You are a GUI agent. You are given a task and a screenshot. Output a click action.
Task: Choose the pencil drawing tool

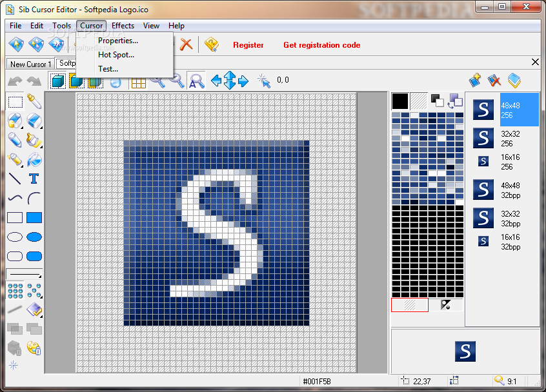(15, 140)
